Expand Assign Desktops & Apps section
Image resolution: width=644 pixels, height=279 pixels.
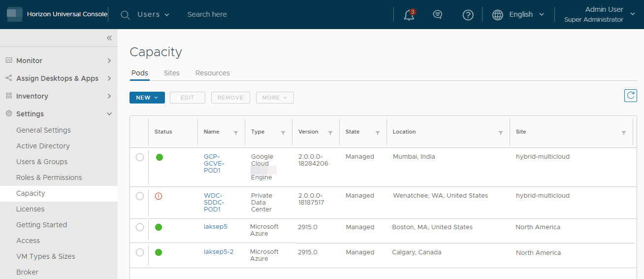tap(109, 78)
